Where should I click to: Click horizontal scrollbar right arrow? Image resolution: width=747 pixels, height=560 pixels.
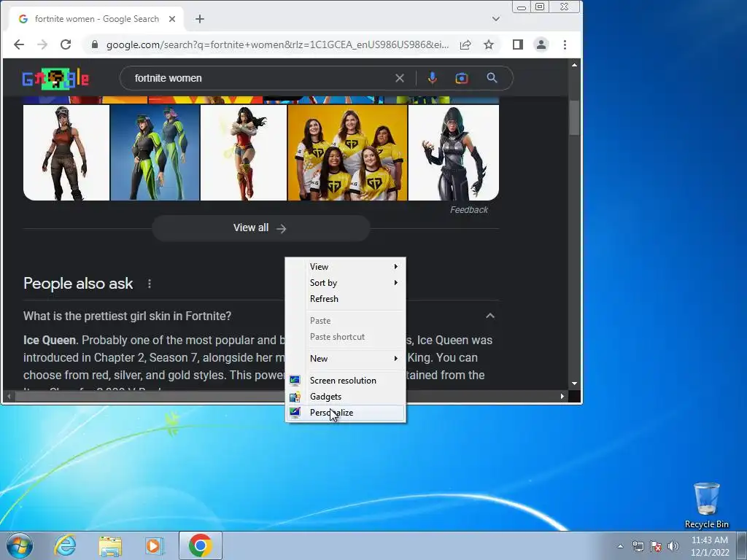562,396
